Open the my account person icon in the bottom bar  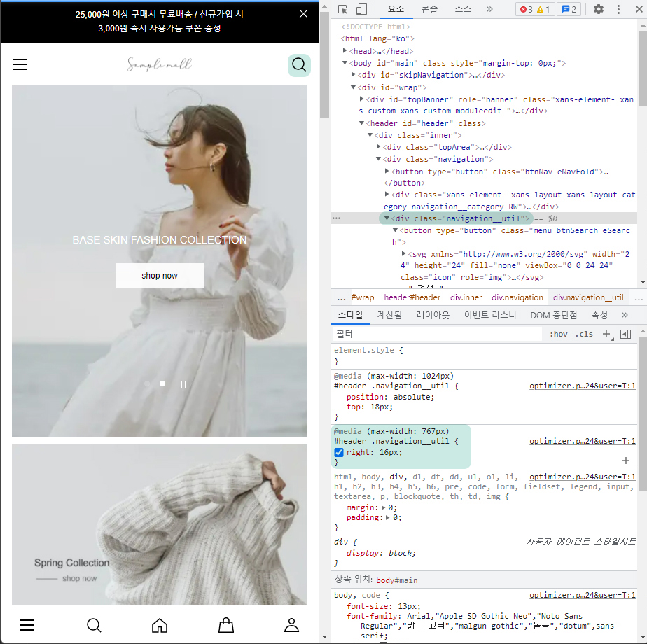[x=292, y=625]
